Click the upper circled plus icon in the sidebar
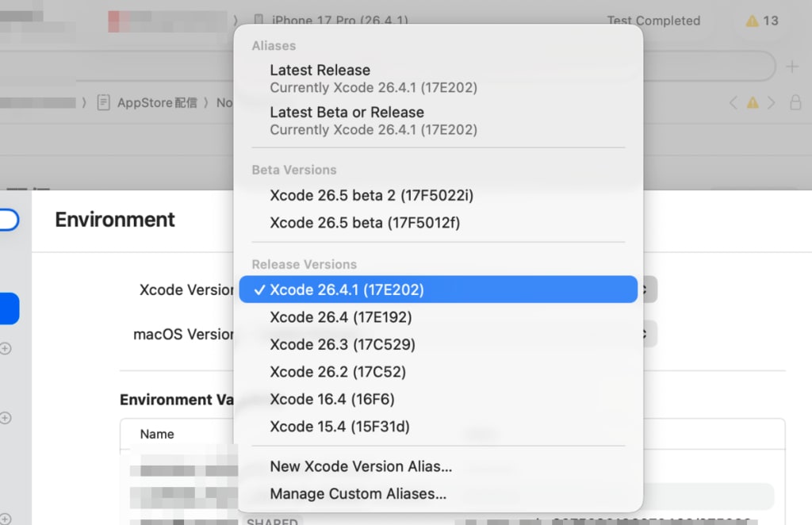 tap(6, 347)
